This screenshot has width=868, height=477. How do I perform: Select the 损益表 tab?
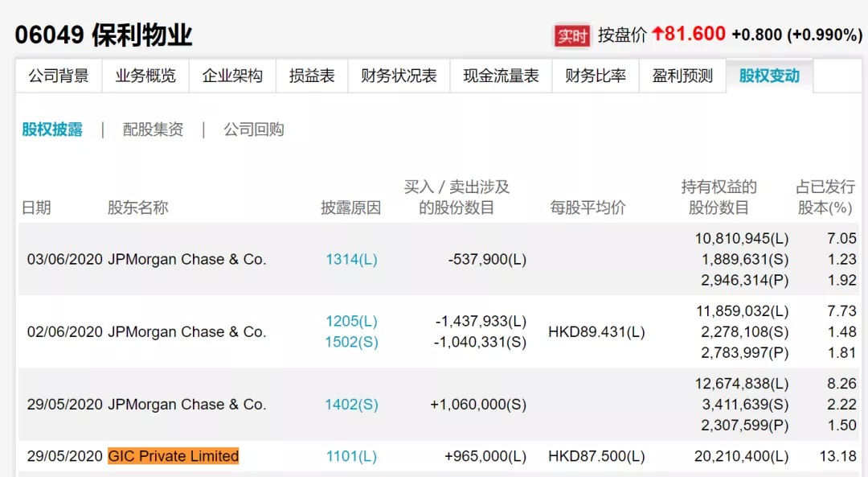coord(312,76)
